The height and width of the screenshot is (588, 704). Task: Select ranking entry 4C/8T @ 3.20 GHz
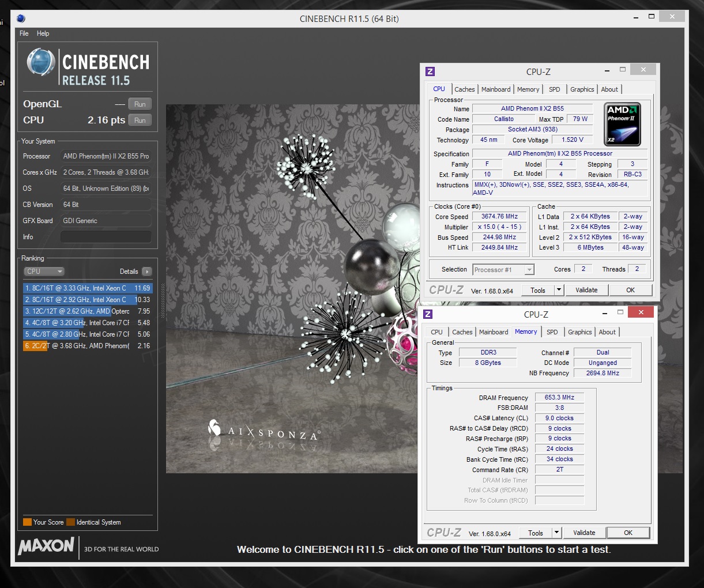[88, 323]
